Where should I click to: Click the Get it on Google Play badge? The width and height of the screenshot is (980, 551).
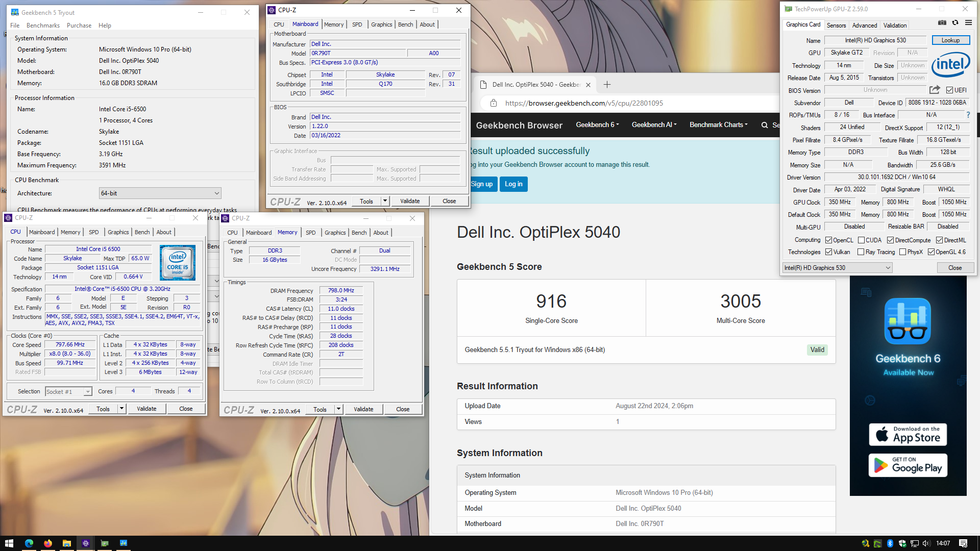pos(908,465)
